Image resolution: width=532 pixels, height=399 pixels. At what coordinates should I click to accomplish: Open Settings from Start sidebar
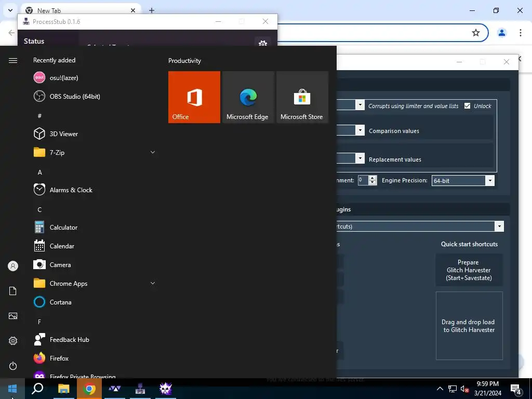pyautogui.click(x=13, y=341)
